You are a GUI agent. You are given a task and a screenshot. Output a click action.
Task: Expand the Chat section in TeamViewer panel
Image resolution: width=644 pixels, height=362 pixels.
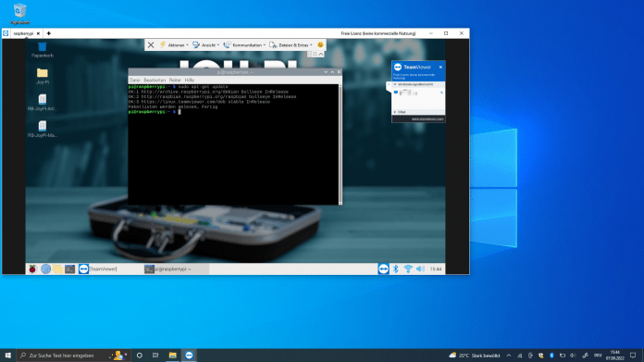tap(418, 112)
